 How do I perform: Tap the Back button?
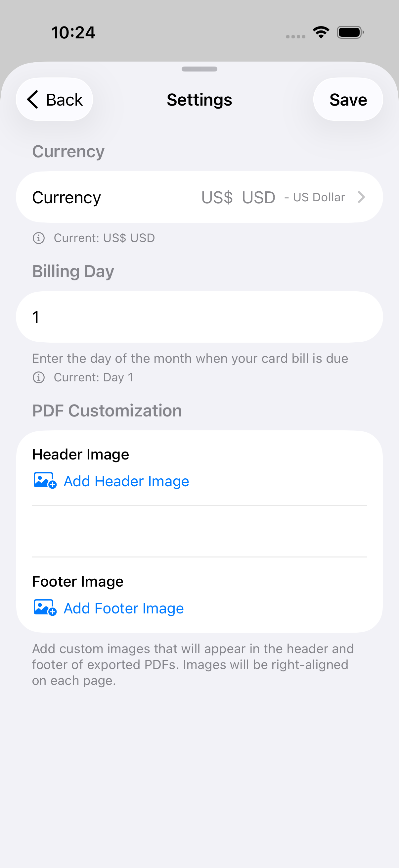click(x=54, y=99)
